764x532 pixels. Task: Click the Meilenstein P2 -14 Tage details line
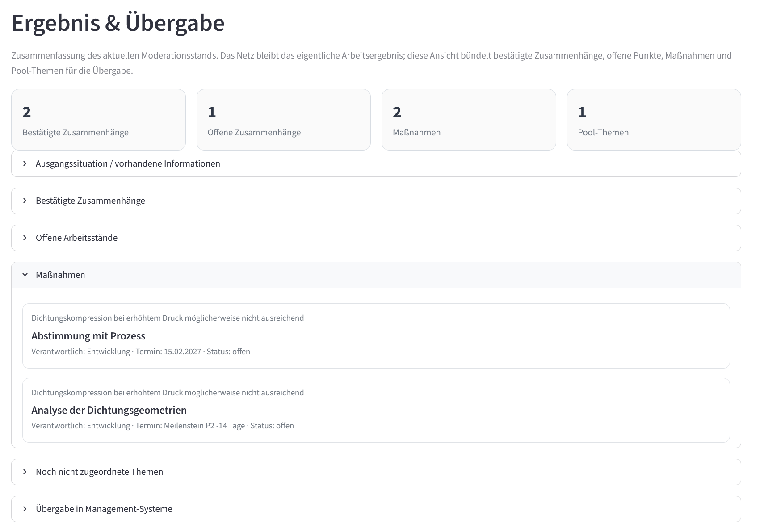tap(163, 426)
